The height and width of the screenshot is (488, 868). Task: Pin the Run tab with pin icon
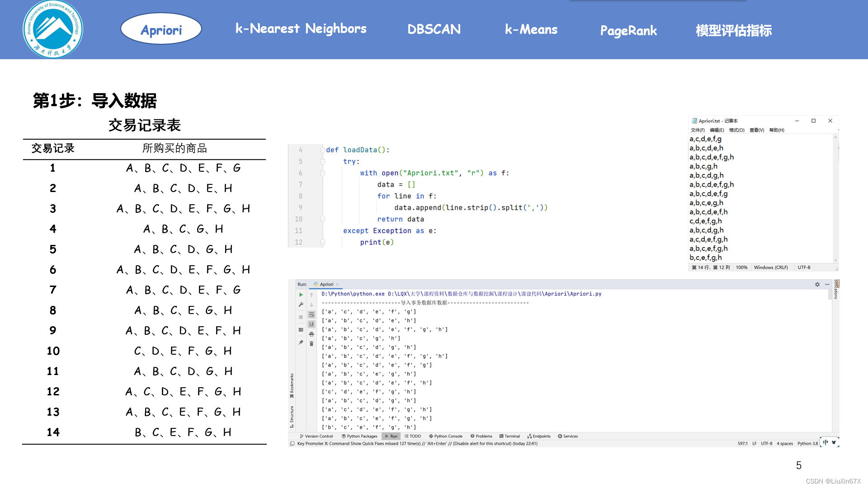301,343
